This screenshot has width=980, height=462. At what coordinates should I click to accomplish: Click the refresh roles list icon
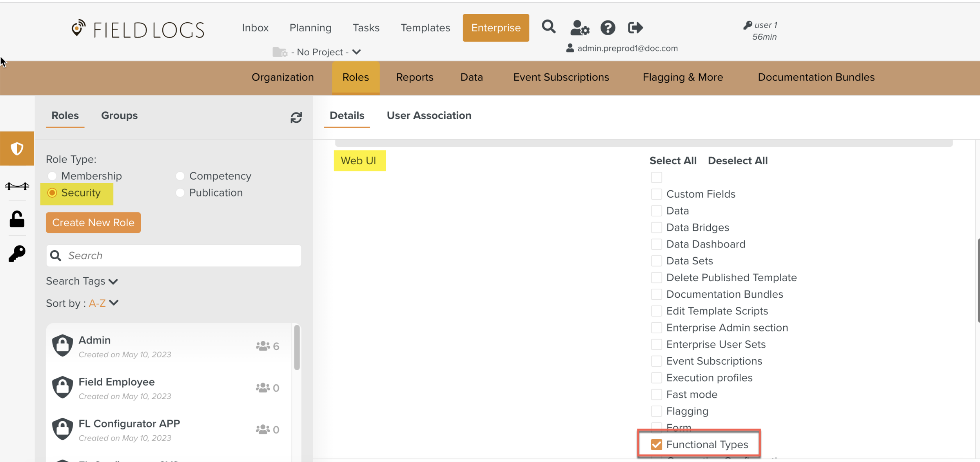[x=296, y=117]
